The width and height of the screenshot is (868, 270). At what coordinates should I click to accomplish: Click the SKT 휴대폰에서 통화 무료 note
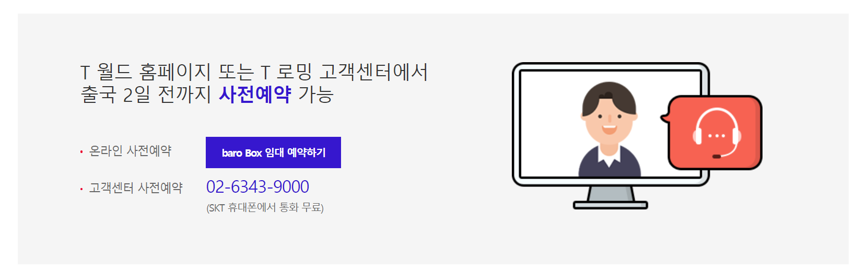point(265,208)
